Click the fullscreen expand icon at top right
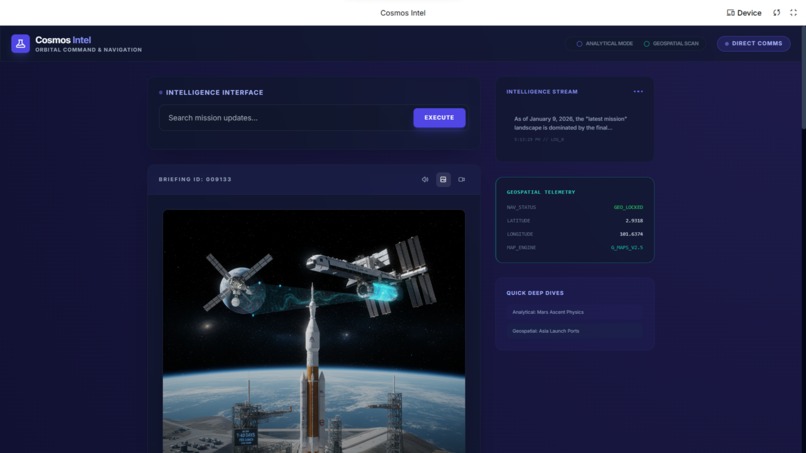The height and width of the screenshot is (453, 806). coord(794,13)
